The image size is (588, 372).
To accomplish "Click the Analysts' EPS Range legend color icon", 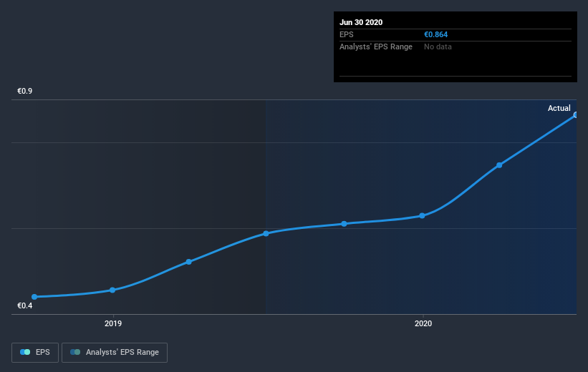I will (75, 352).
